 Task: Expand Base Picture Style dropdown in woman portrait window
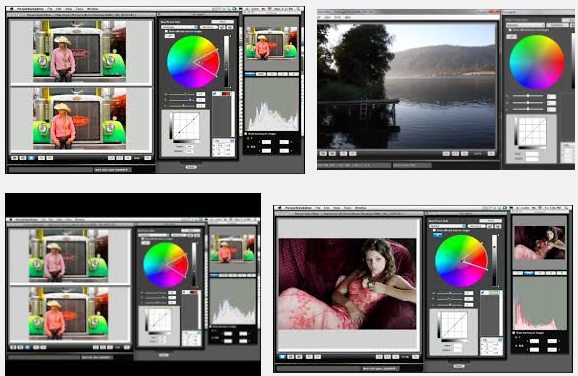click(x=447, y=226)
